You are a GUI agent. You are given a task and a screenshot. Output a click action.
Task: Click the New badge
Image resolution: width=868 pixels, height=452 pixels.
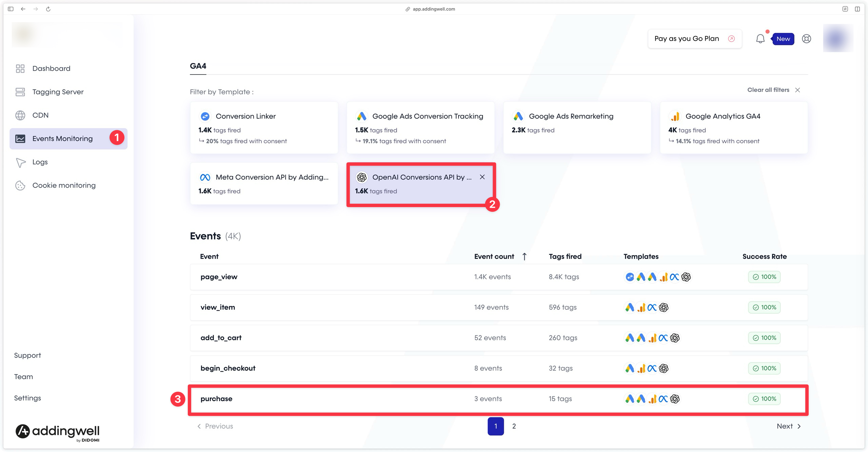[x=783, y=39]
